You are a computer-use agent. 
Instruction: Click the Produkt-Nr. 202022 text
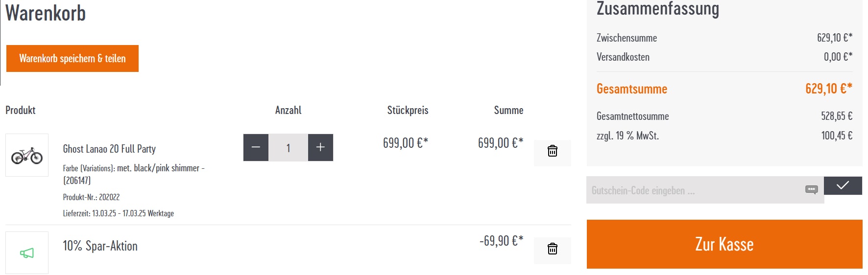pos(91,197)
